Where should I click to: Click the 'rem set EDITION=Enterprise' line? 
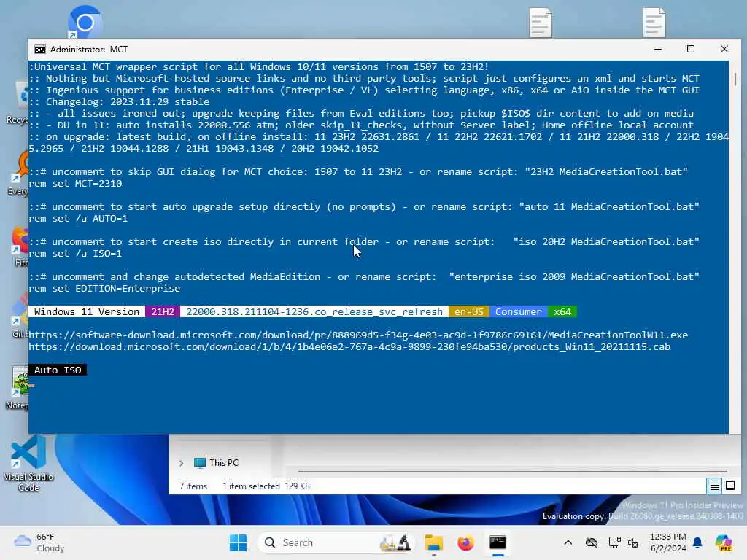point(104,289)
